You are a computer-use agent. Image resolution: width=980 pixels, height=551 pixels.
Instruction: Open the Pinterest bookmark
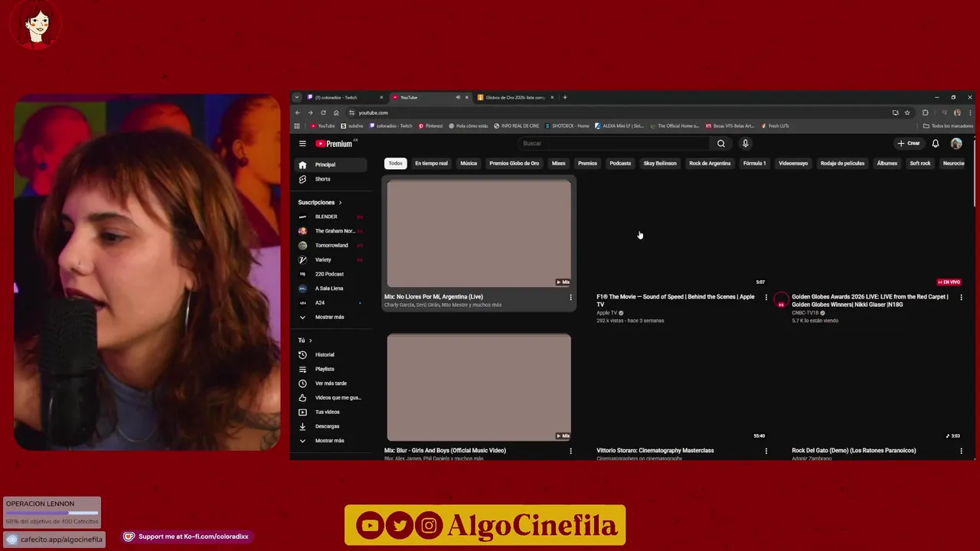pyautogui.click(x=431, y=126)
